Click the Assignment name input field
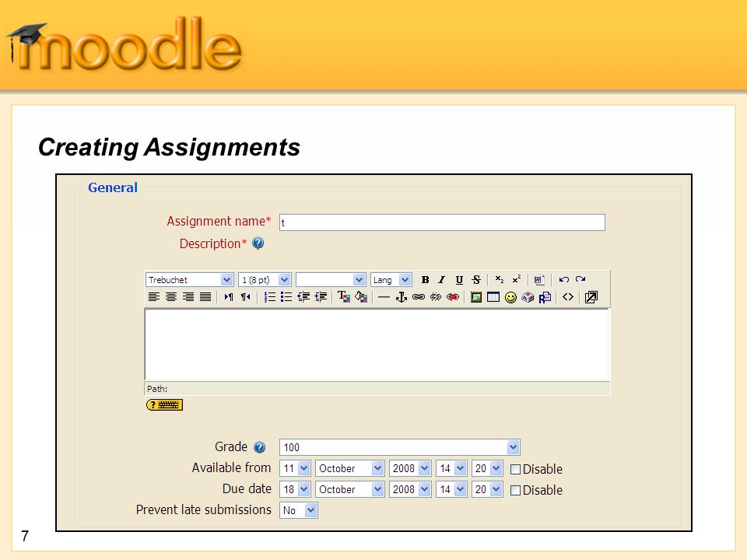Image resolution: width=747 pixels, height=560 pixels. (x=442, y=222)
